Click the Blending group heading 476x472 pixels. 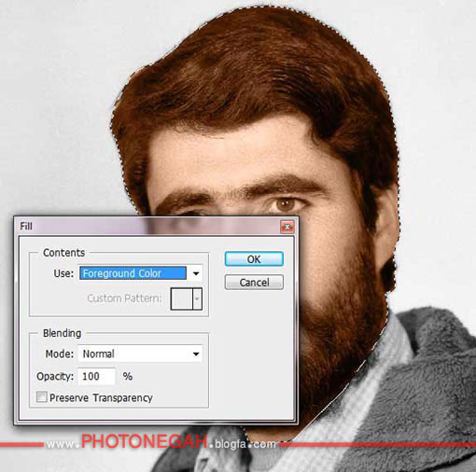tap(62, 333)
